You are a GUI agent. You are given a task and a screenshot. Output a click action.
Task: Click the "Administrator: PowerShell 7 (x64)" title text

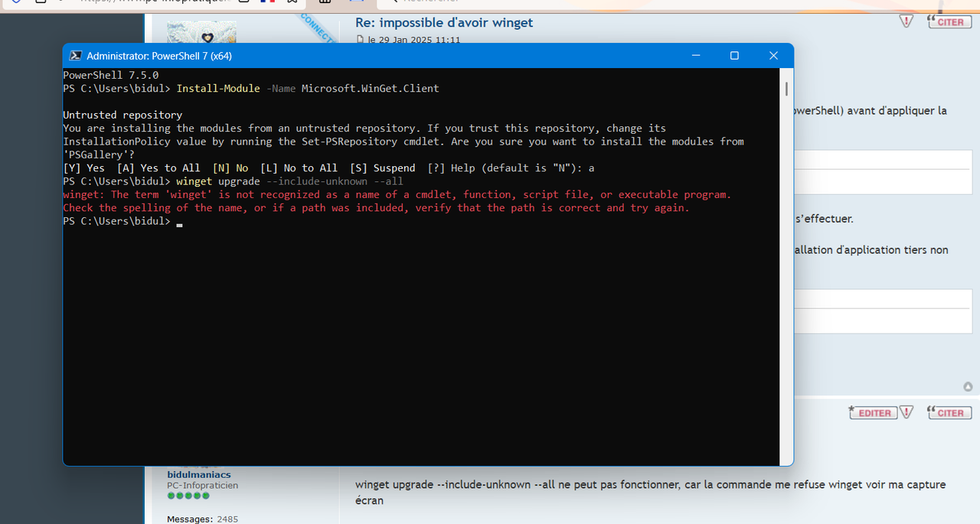159,56
